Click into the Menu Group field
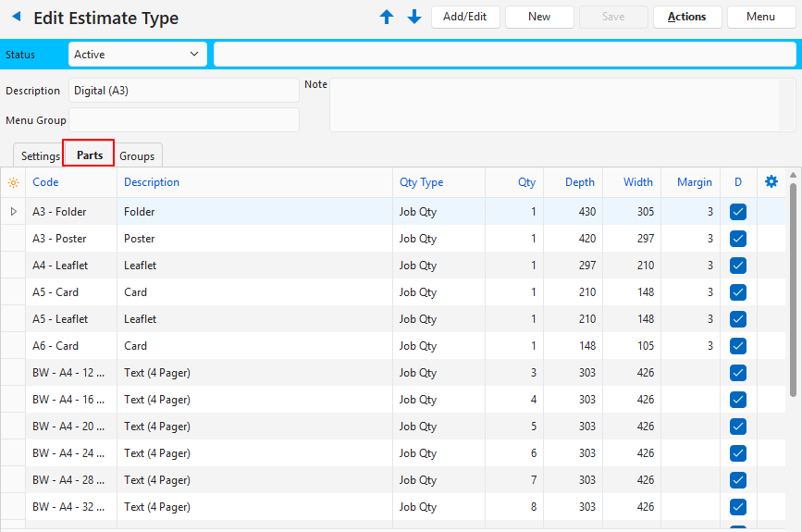The height and width of the screenshot is (532, 802). click(x=183, y=120)
